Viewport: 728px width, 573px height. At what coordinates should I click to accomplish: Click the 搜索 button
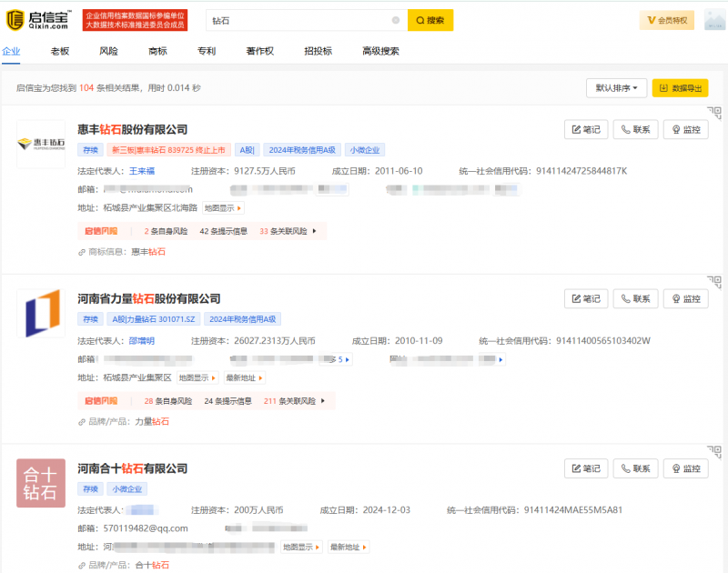click(430, 20)
